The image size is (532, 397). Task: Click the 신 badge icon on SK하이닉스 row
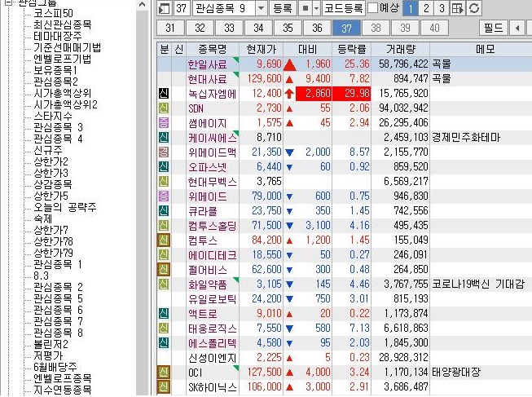(x=164, y=387)
